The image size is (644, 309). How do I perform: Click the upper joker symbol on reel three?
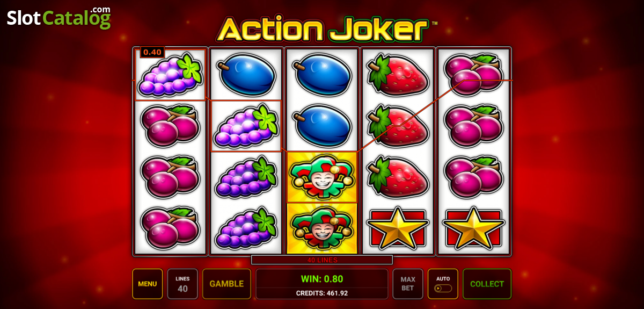(x=322, y=177)
